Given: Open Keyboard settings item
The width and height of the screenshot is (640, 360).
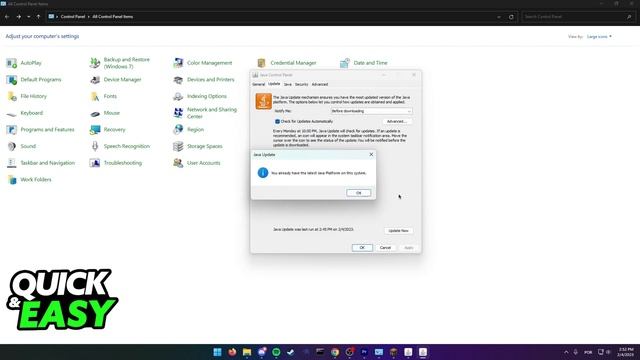Looking at the screenshot, I should click(x=24, y=113).
